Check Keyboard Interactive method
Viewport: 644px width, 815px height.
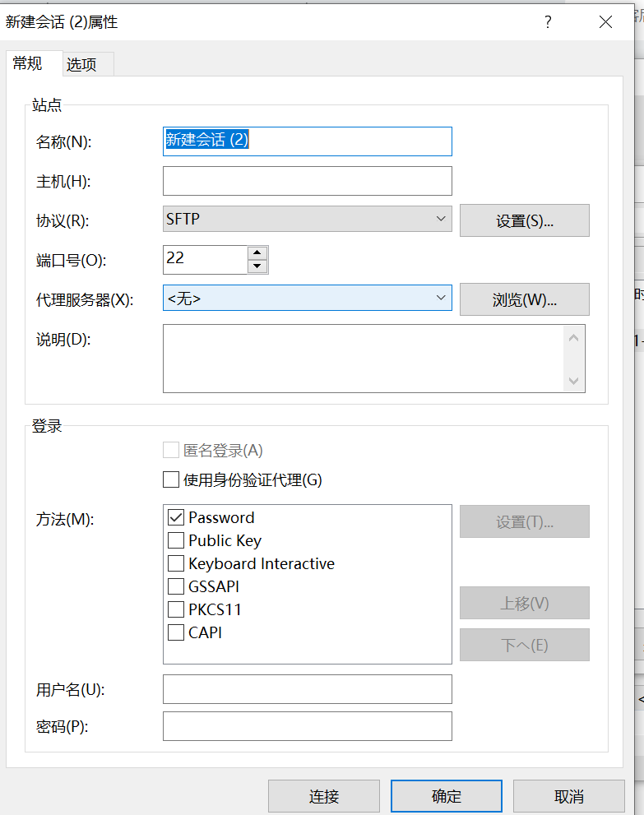[x=174, y=563]
